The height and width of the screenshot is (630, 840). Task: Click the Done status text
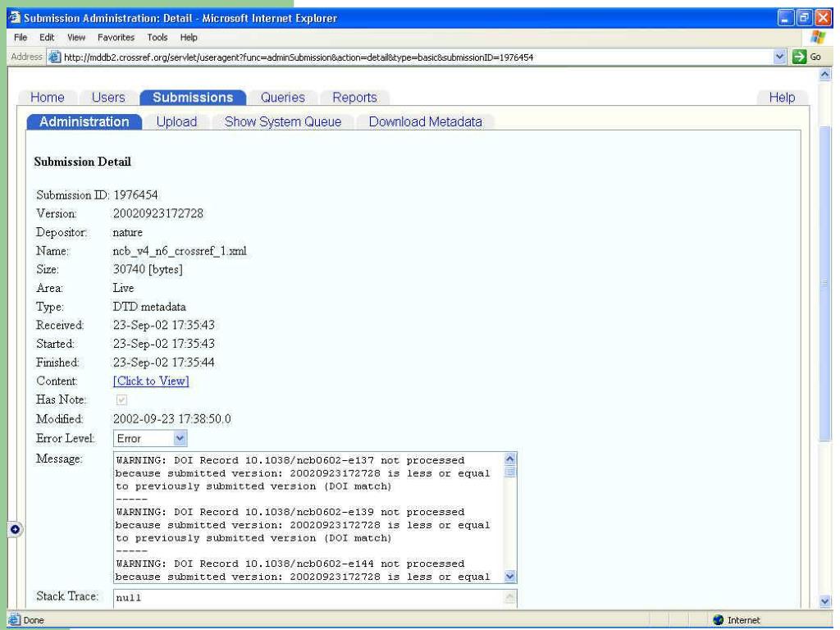point(34,620)
